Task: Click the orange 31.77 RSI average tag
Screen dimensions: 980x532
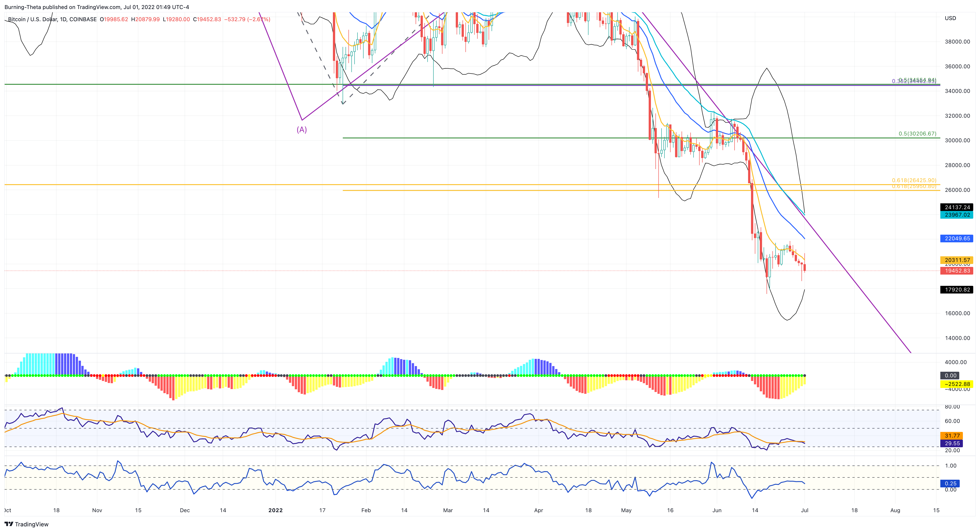Action: pos(952,436)
